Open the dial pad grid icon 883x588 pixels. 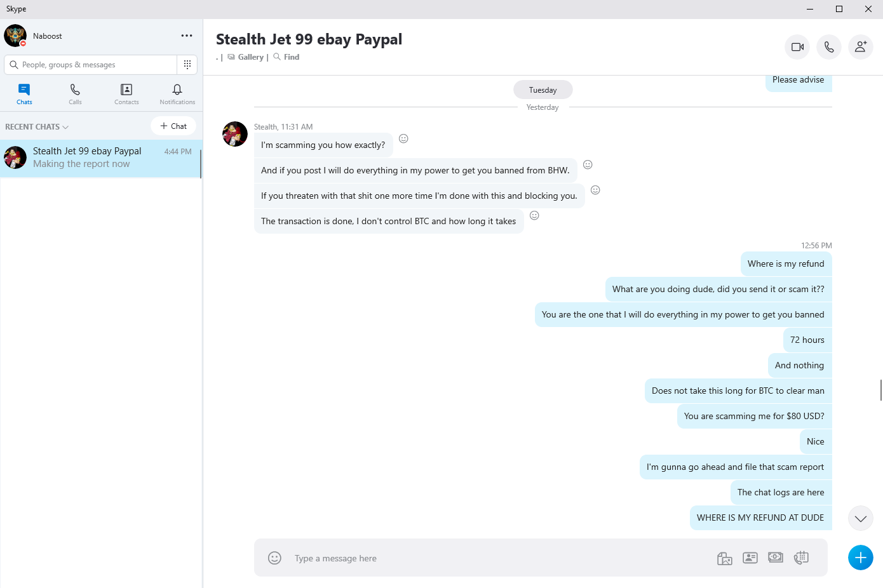click(187, 64)
